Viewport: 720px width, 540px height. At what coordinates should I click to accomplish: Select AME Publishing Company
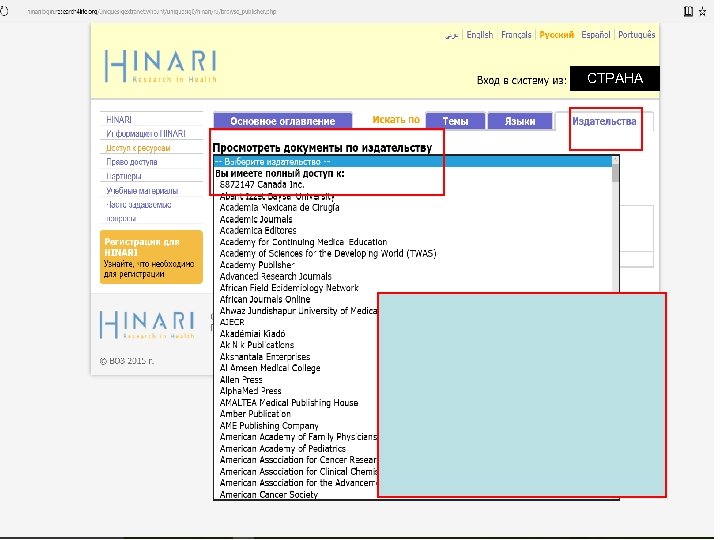(269, 426)
